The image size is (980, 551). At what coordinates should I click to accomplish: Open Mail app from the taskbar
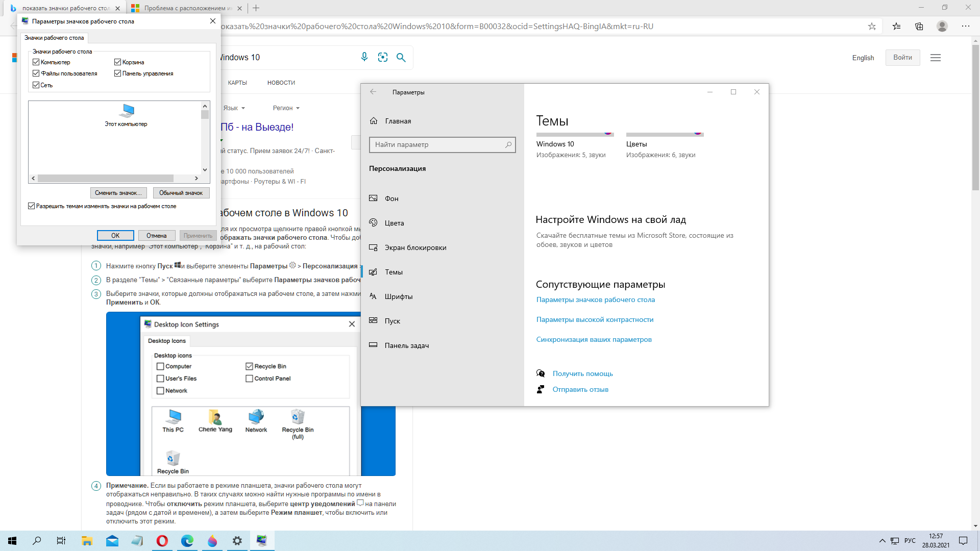coord(112,541)
